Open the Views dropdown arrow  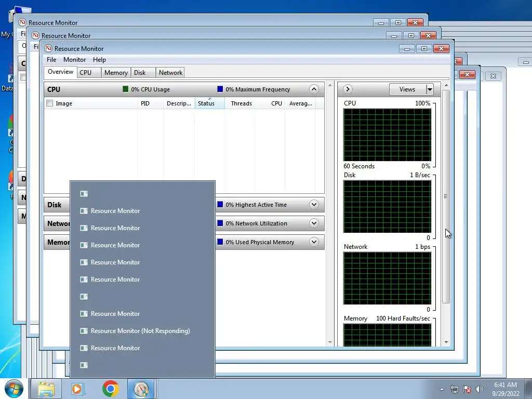pos(430,89)
